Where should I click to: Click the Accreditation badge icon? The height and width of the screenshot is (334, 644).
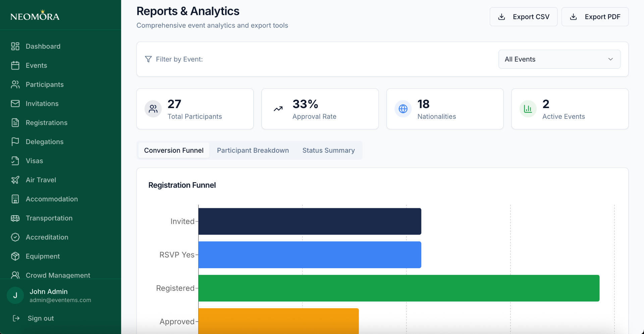click(x=15, y=237)
